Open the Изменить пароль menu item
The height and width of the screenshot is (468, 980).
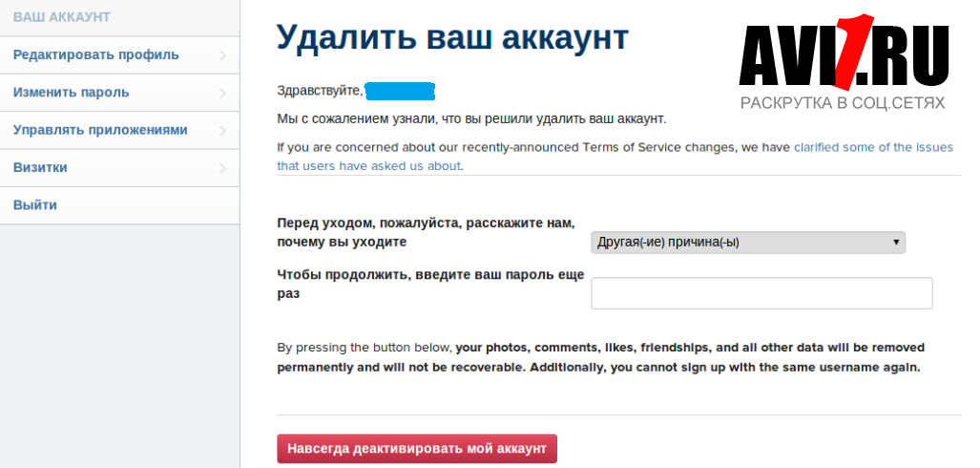tap(119, 93)
